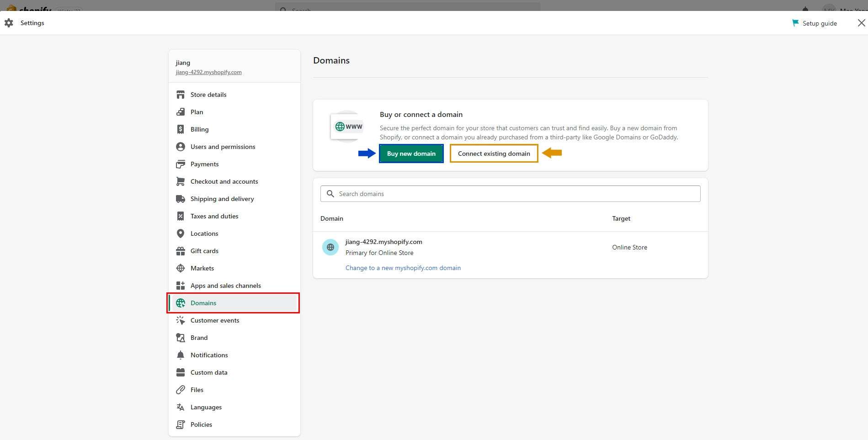Image resolution: width=868 pixels, height=440 pixels.
Task: Close the Settings panel with the X
Action: tap(861, 23)
